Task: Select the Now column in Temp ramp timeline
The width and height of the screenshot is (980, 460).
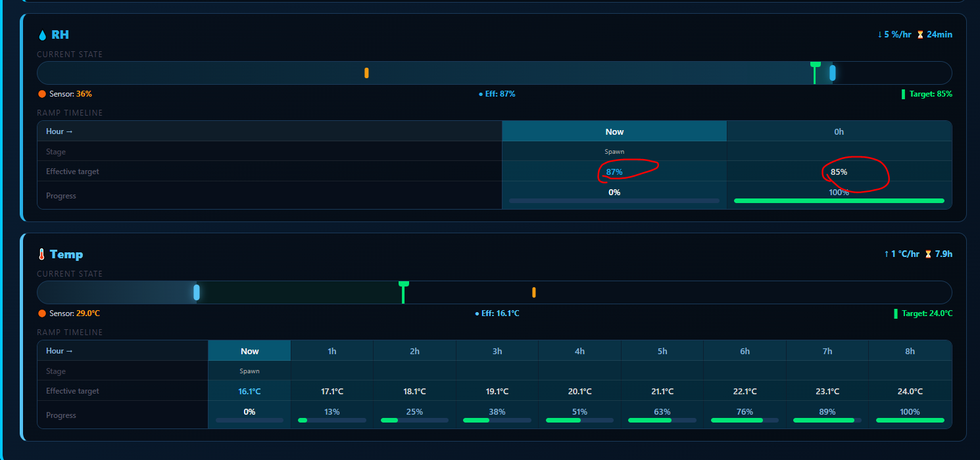Action: coord(250,351)
